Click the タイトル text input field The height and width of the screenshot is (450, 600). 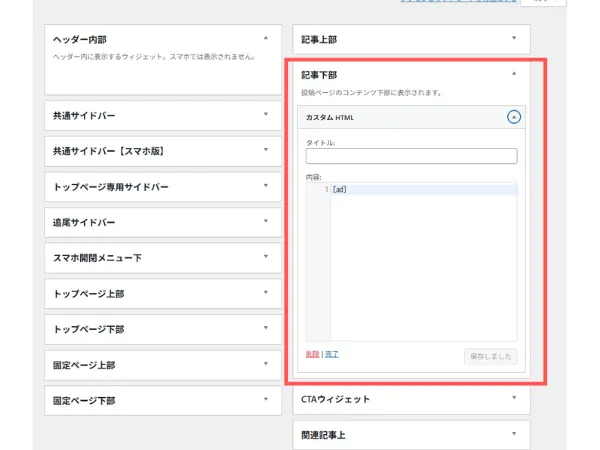411,156
